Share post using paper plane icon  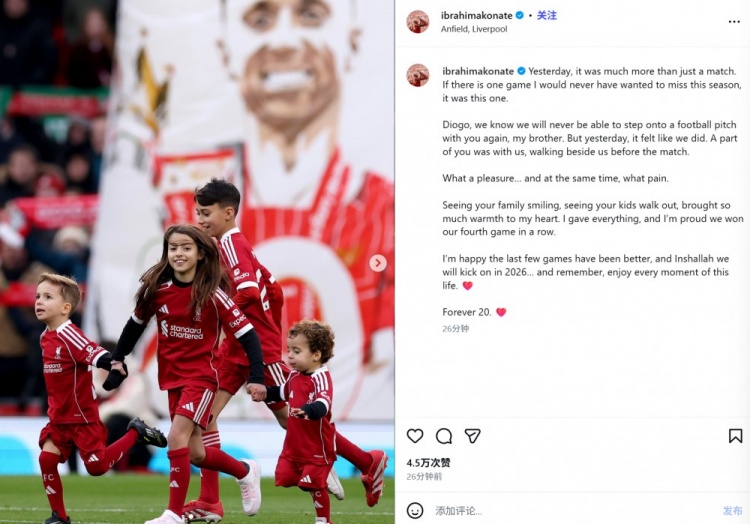coord(472,436)
